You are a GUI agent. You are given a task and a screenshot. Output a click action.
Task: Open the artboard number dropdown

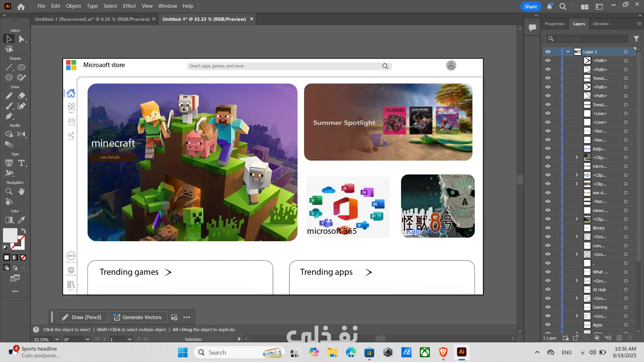click(x=130, y=339)
